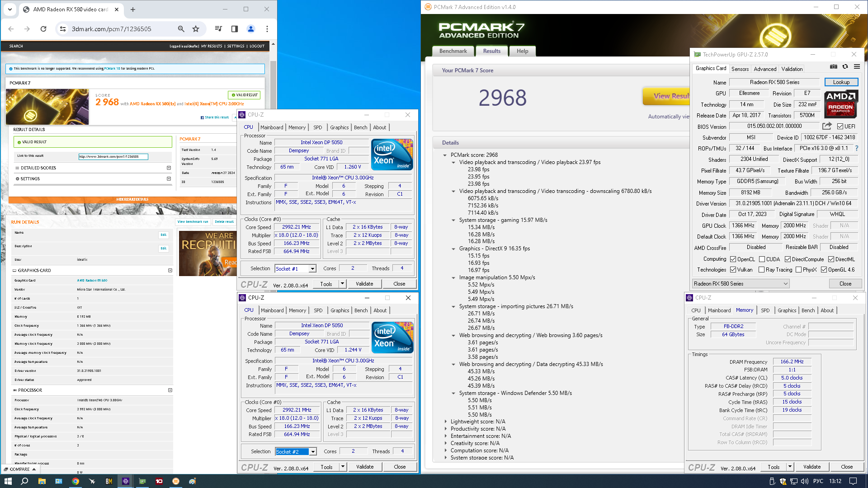Open the Windows Start menu

(8, 481)
